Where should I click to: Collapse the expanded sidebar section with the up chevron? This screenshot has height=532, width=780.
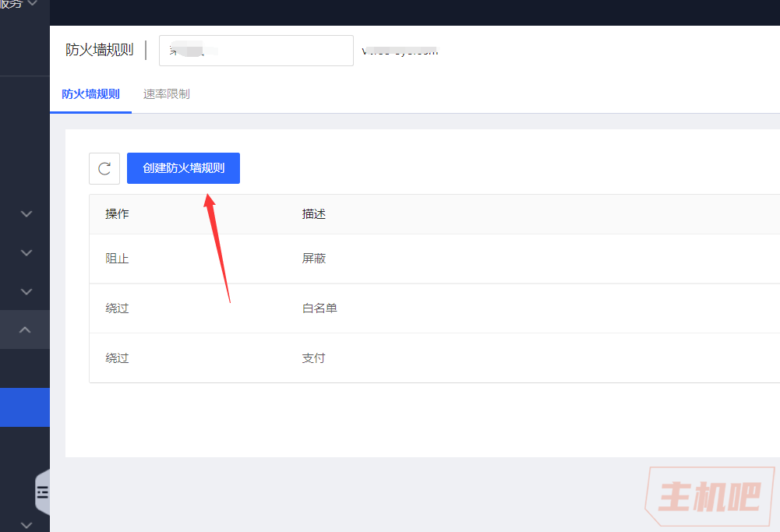click(x=26, y=329)
